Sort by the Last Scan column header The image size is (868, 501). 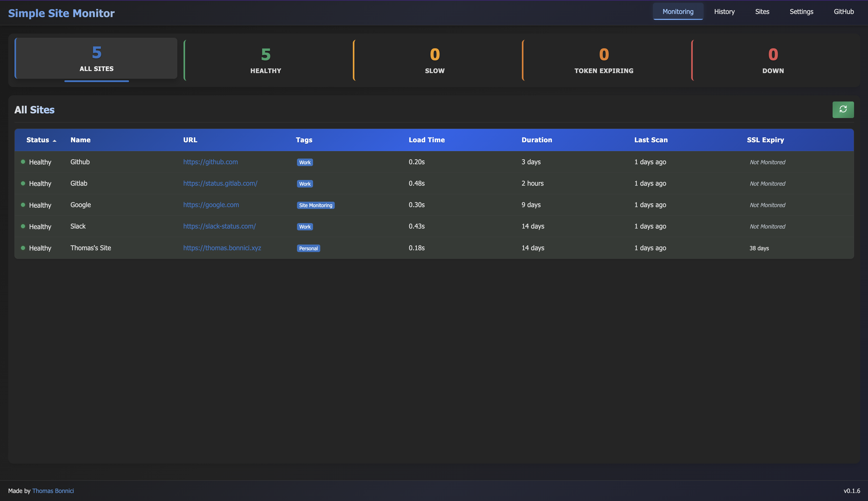click(x=651, y=140)
